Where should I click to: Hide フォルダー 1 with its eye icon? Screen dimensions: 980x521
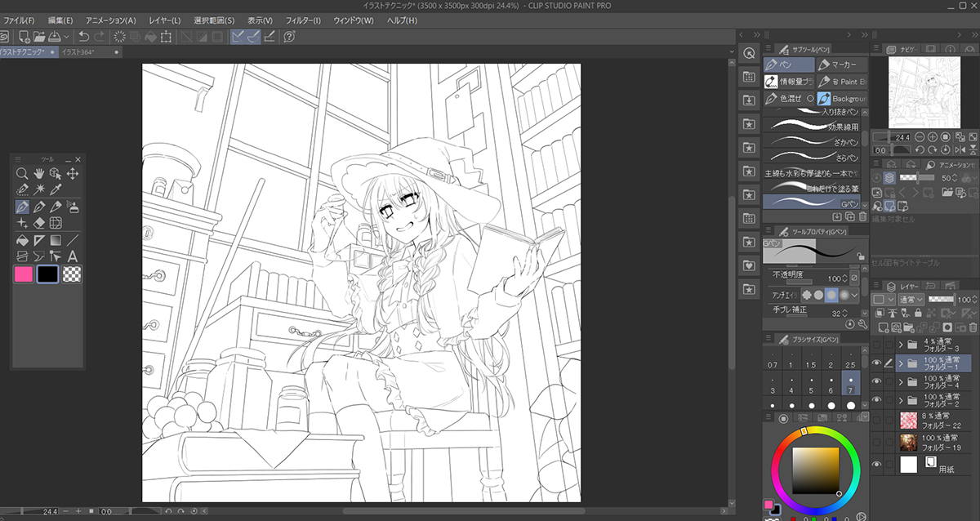[877, 363]
